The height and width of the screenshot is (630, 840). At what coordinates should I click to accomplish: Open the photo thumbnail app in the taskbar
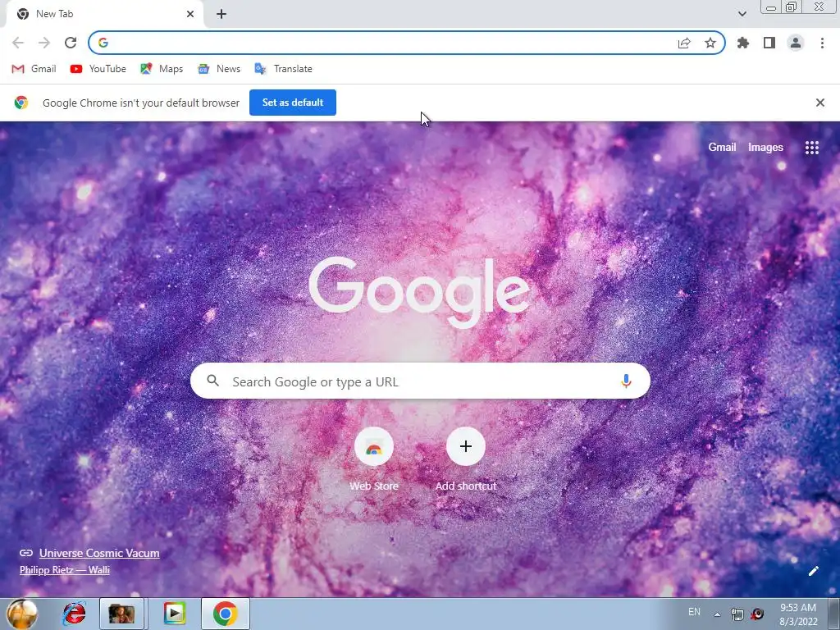coord(121,614)
